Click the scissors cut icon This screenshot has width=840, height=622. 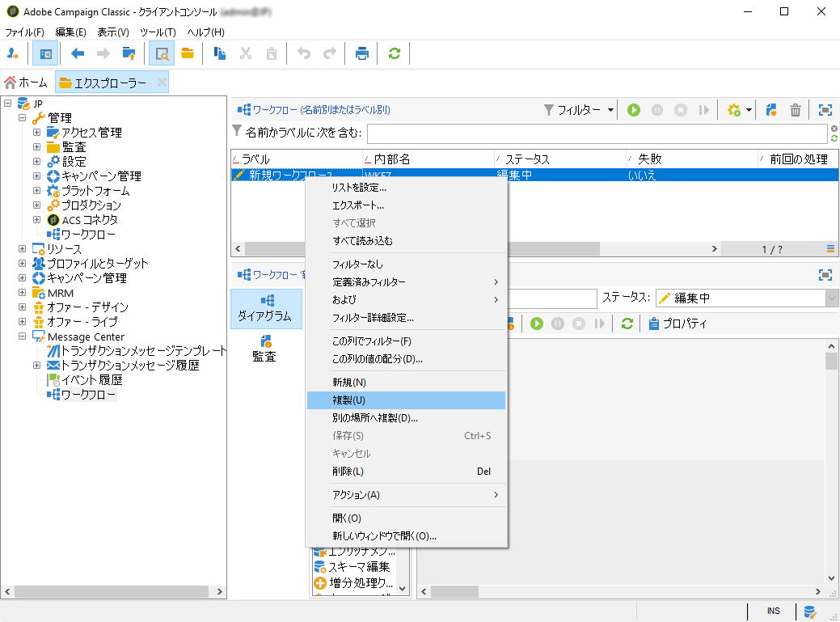click(245, 53)
